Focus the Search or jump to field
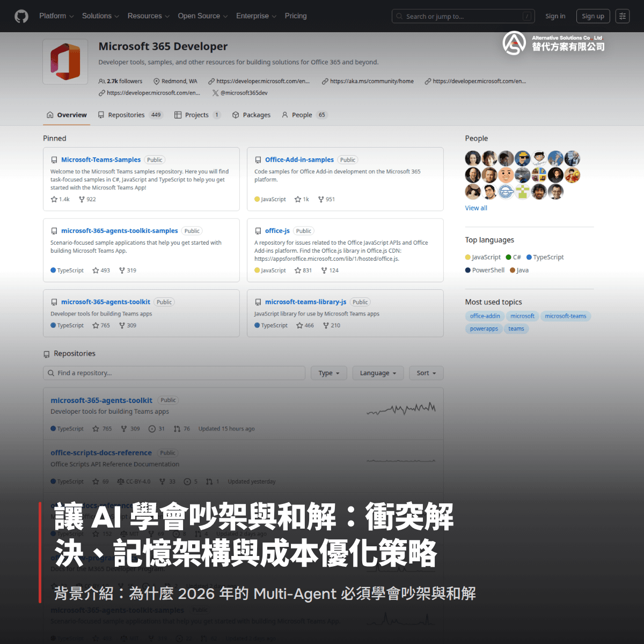This screenshot has height=644, width=644. coord(463,16)
